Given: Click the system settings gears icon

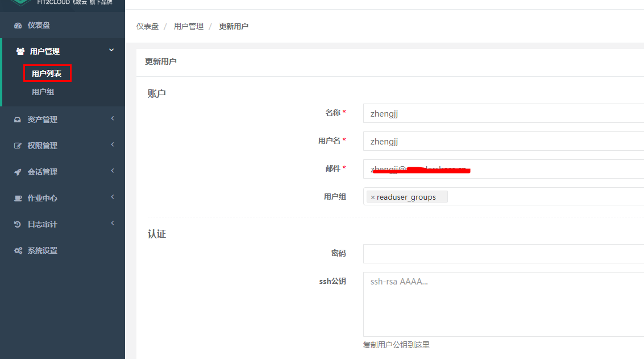Looking at the screenshot, I should click(x=18, y=250).
